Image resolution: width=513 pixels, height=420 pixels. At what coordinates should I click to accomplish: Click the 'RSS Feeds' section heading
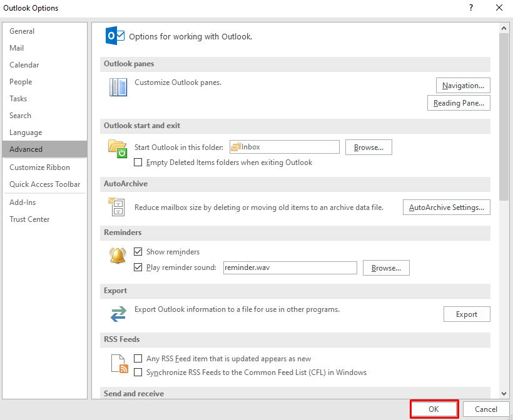point(122,339)
